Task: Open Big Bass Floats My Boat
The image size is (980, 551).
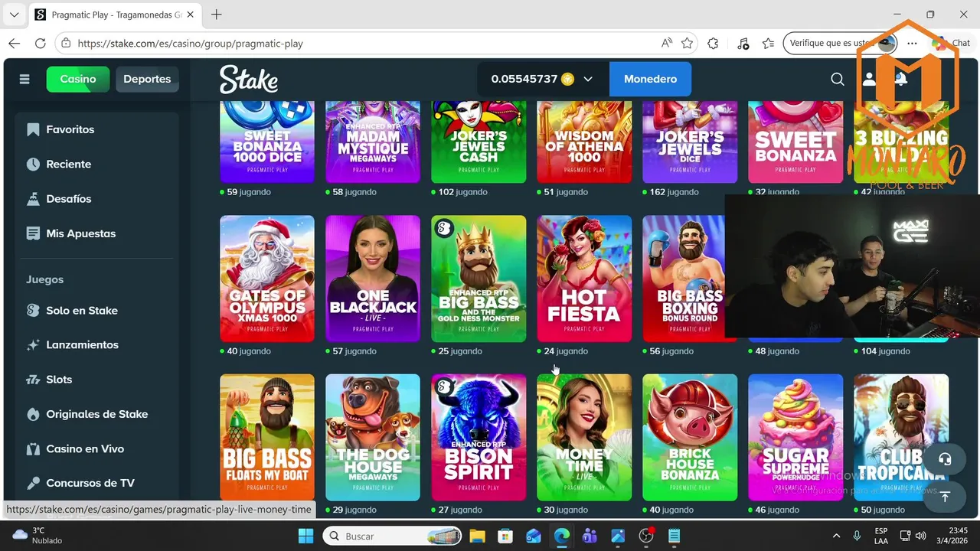Action: pos(267,437)
